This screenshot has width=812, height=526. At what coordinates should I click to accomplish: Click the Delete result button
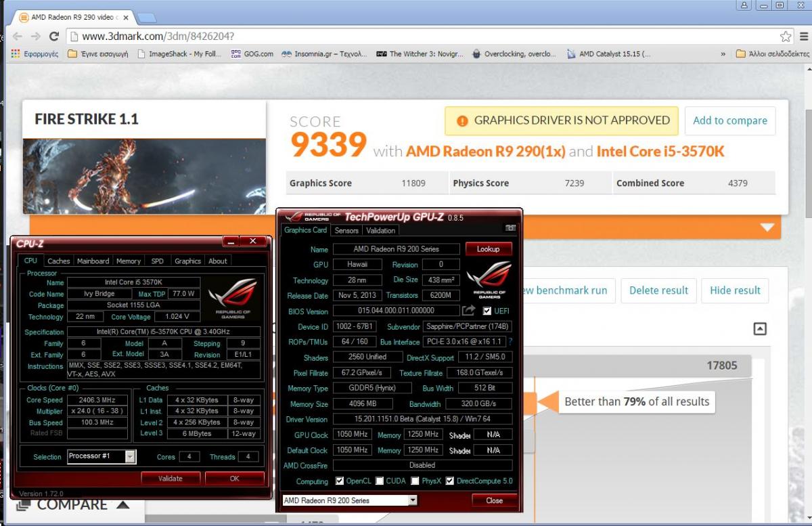click(x=658, y=290)
